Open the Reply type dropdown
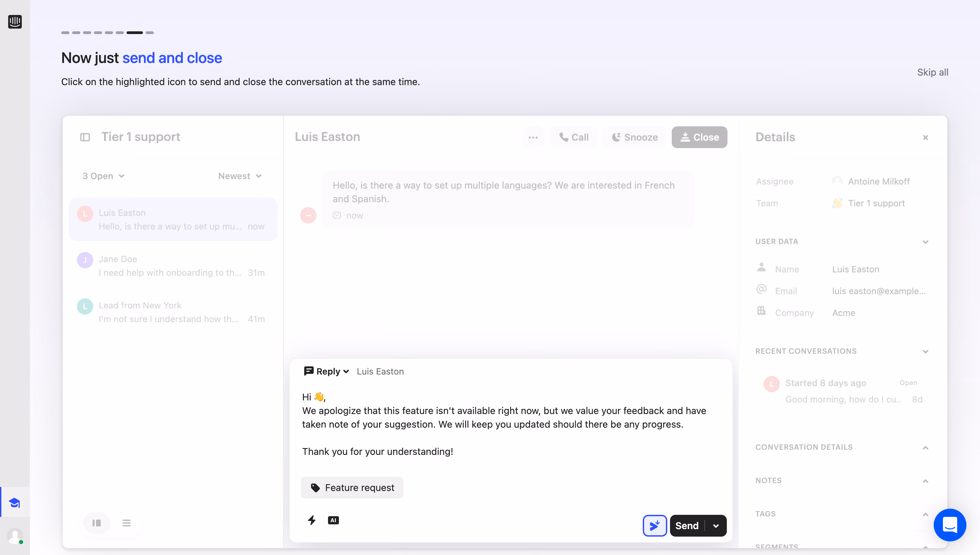Viewport: 980px width, 555px height. pos(326,371)
